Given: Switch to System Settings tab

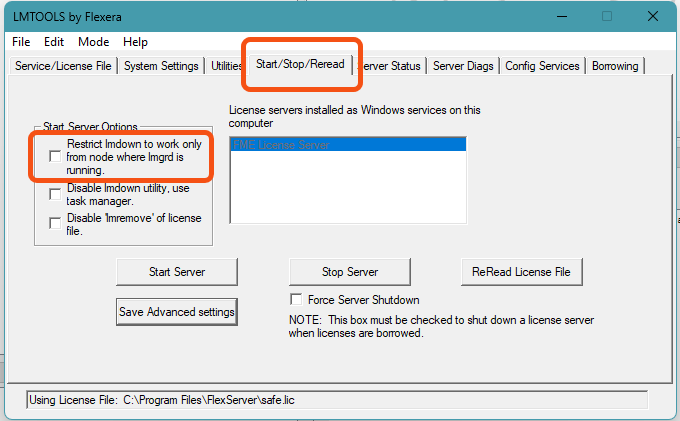Looking at the screenshot, I should pyautogui.click(x=161, y=66).
